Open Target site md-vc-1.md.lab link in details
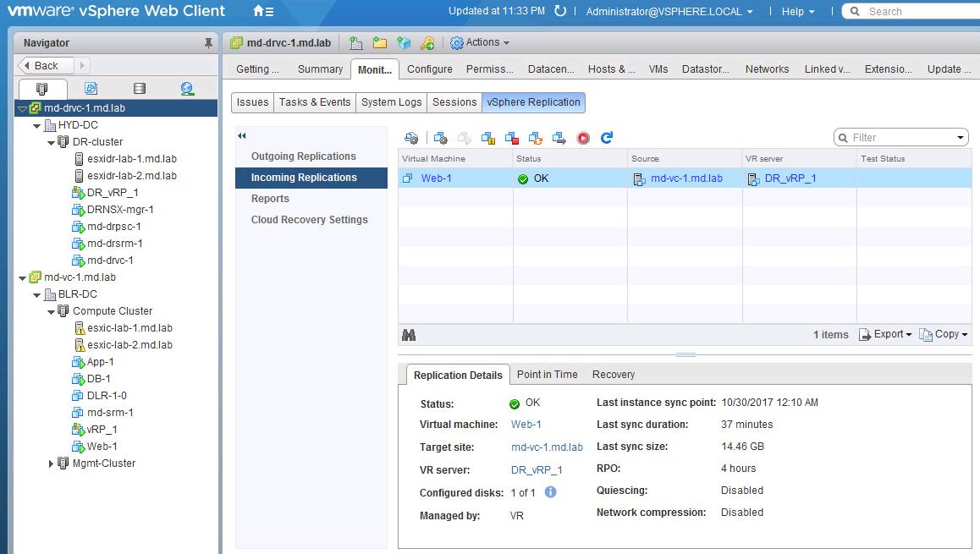This screenshot has width=980, height=554. point(547,447)
